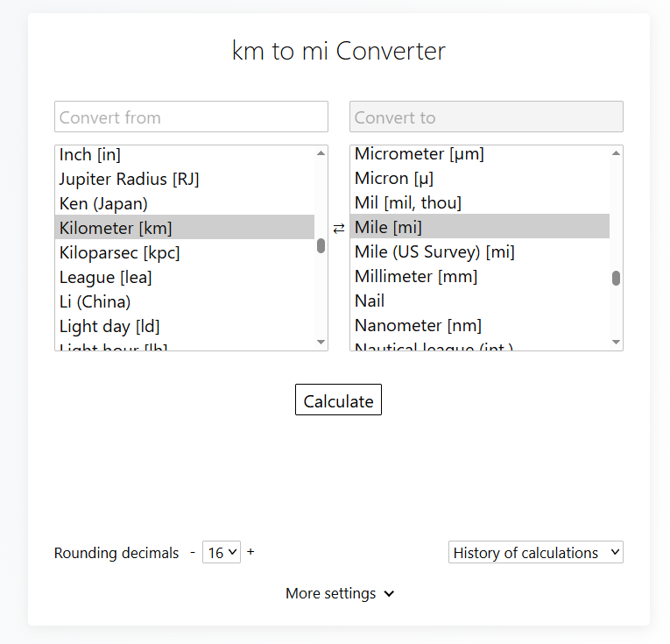The height and width of the screenshot is (644, 670).
Task: Expand More settings section
Action: [339, 594]
